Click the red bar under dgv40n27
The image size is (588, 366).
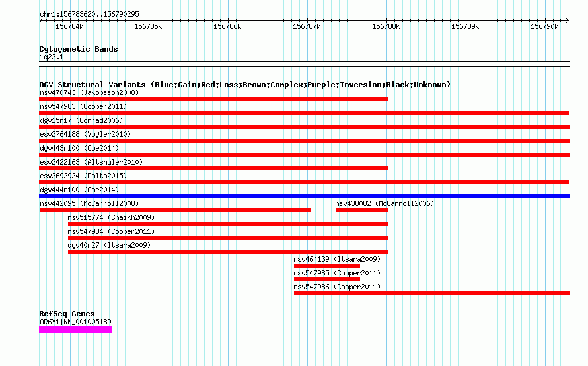[228, 252]
